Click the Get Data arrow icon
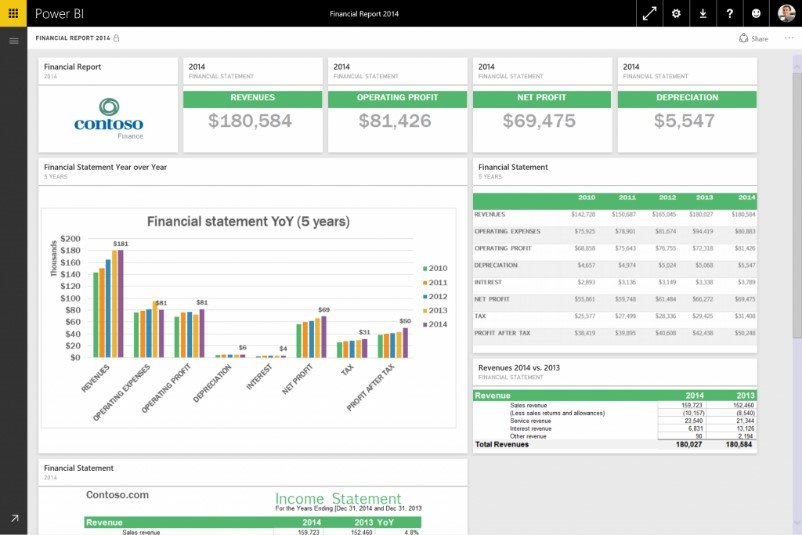 point(13,518)
